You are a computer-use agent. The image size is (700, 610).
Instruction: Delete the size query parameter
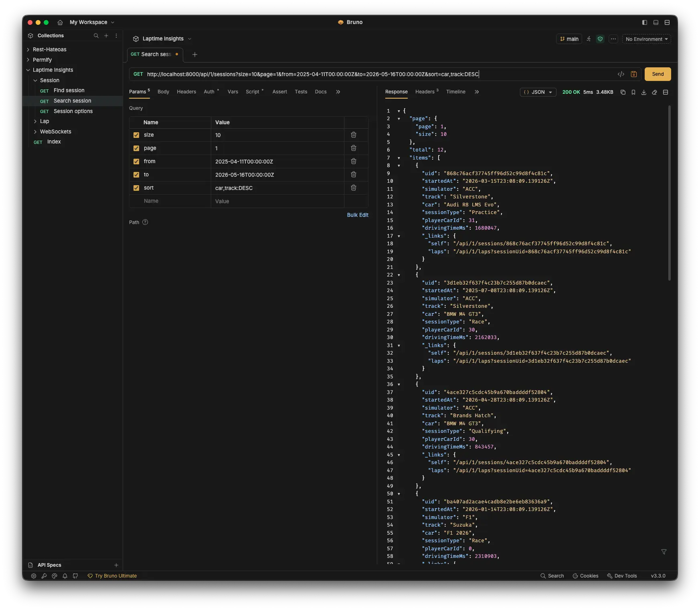[354, 135]
